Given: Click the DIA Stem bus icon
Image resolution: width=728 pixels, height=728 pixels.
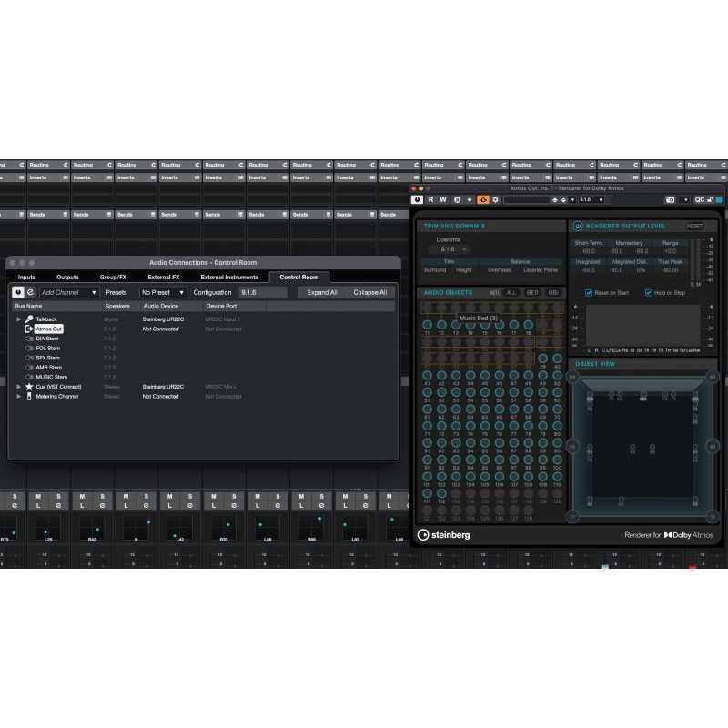Looking at the screenshot, I should (29, 339).
